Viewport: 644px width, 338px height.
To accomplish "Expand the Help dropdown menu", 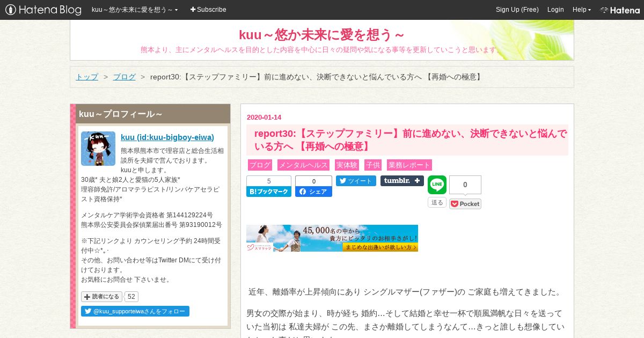I will [x=582, y=10].
